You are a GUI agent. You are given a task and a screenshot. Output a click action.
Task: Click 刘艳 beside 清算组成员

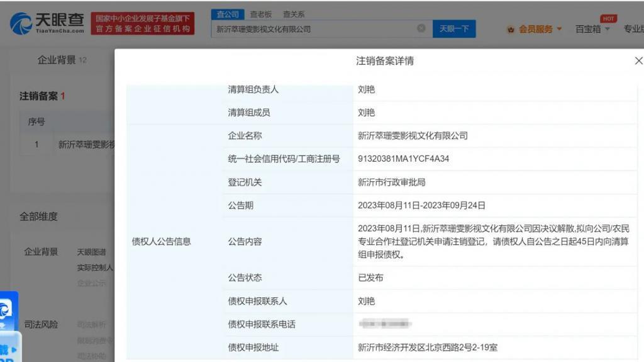coord(367,113)
